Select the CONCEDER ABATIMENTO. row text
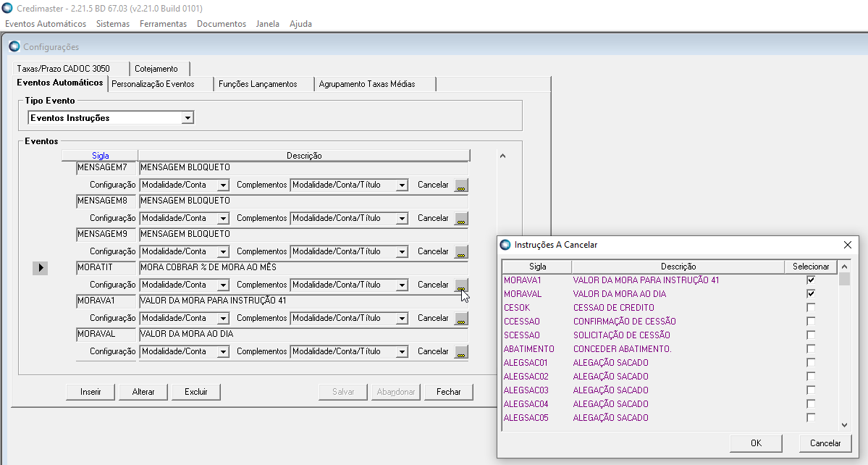This screenshot has height=465, width=868. [622, 349]
